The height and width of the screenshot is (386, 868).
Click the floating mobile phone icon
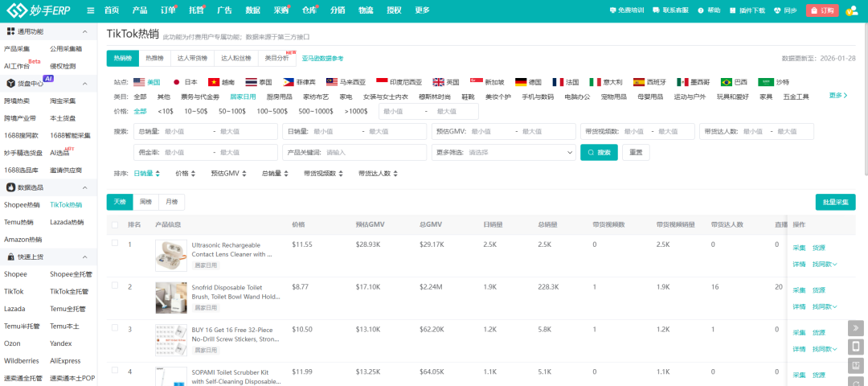[x=856, y=347]
